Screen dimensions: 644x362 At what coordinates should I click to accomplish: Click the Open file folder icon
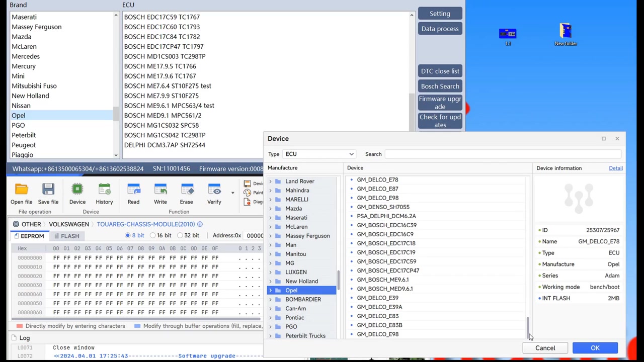coord(21,190)
